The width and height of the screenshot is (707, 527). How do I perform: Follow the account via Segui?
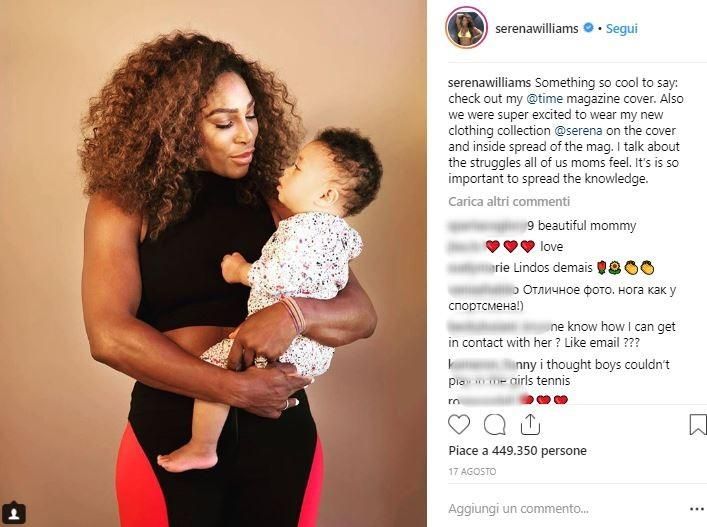tap(621, 28)
